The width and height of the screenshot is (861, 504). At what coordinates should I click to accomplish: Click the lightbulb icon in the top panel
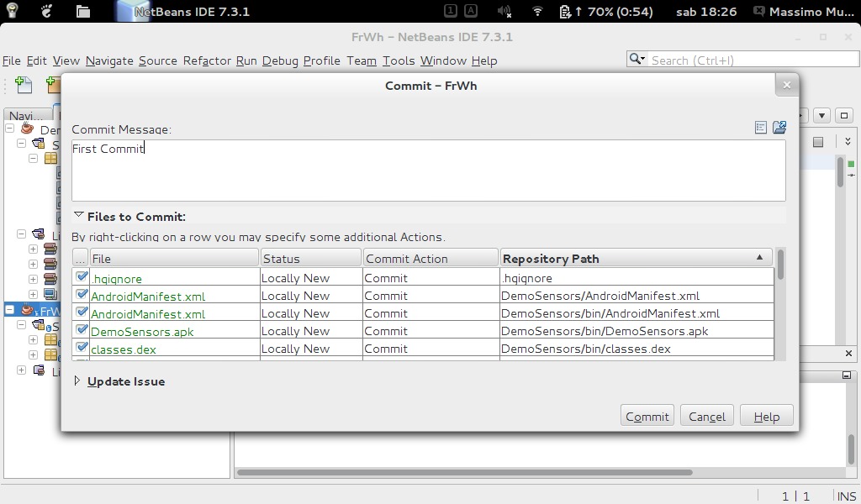[12, 10]
